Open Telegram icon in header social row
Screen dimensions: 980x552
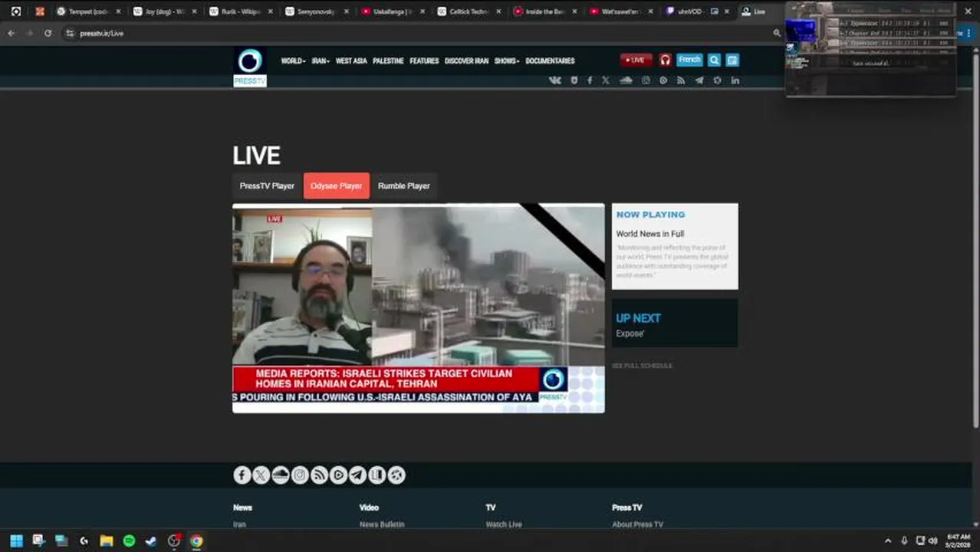click(699, 80)
